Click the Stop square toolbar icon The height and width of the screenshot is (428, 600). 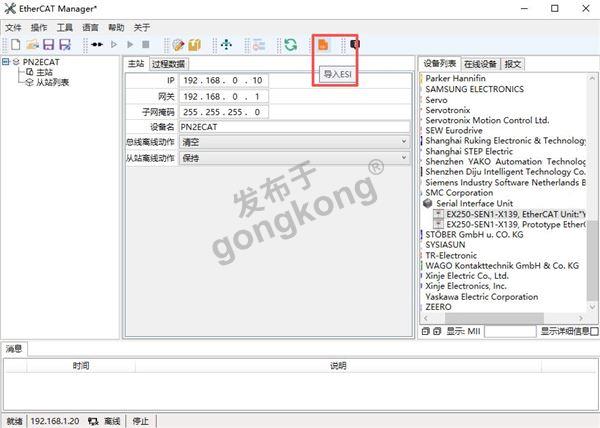click(145, 45)
